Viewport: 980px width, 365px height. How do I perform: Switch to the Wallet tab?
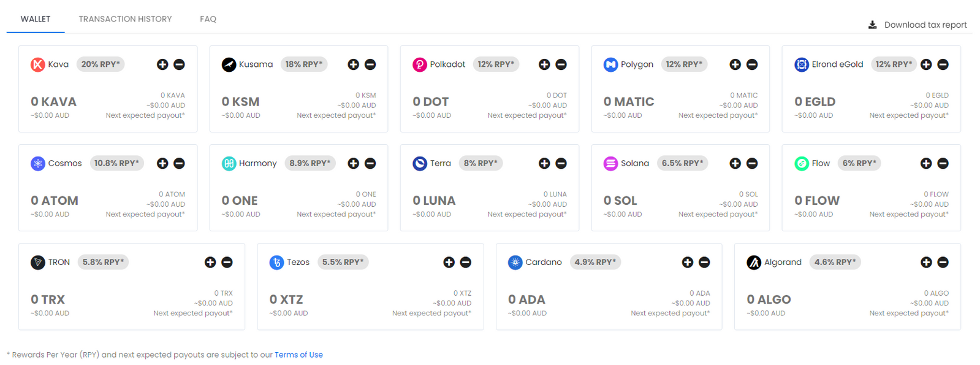[x=36, y=19]
